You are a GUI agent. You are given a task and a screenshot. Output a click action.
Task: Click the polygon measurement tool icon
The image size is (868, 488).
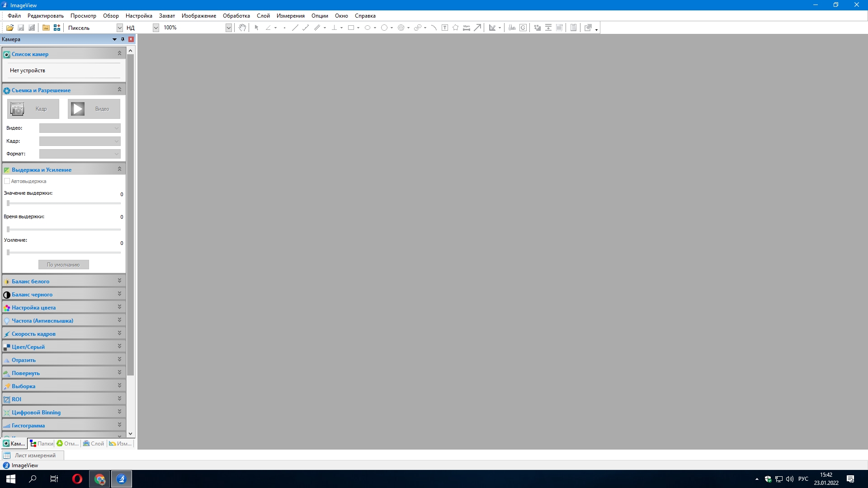point(455,28)
